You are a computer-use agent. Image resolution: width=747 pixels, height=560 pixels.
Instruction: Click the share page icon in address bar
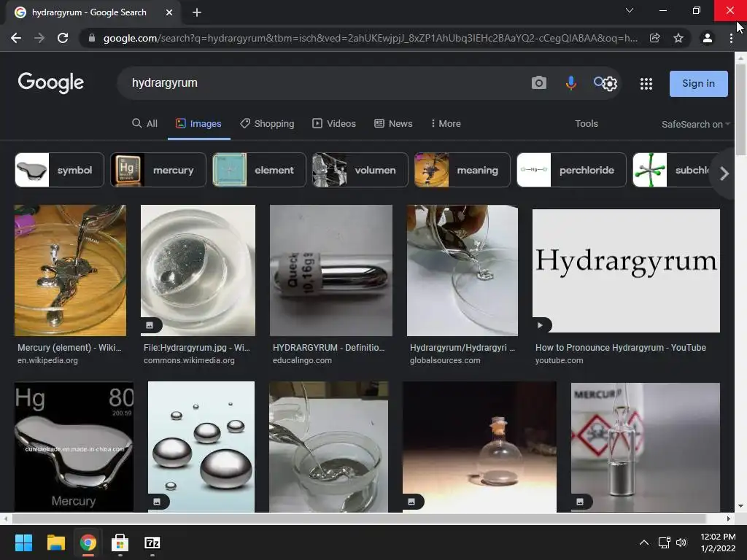[655, 38]
